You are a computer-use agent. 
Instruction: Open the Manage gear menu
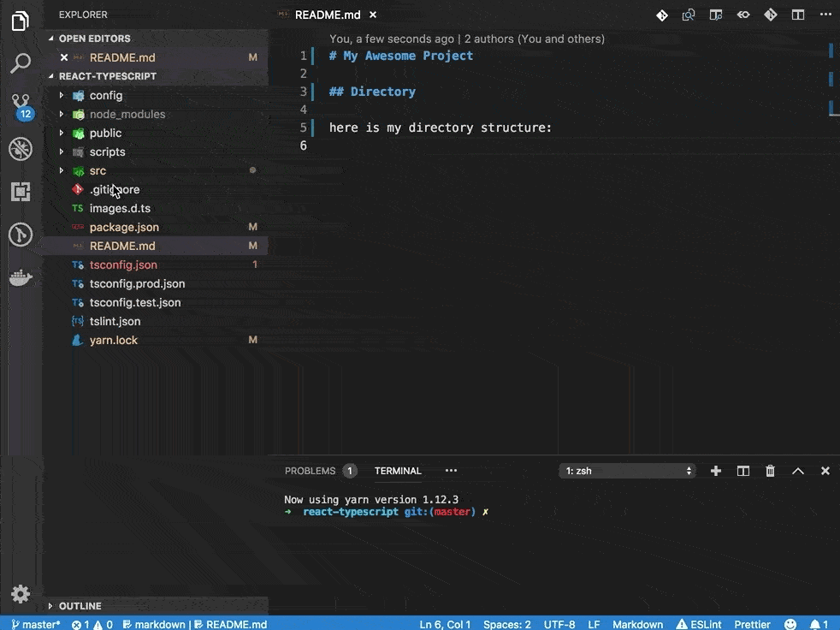pos(21,593)
